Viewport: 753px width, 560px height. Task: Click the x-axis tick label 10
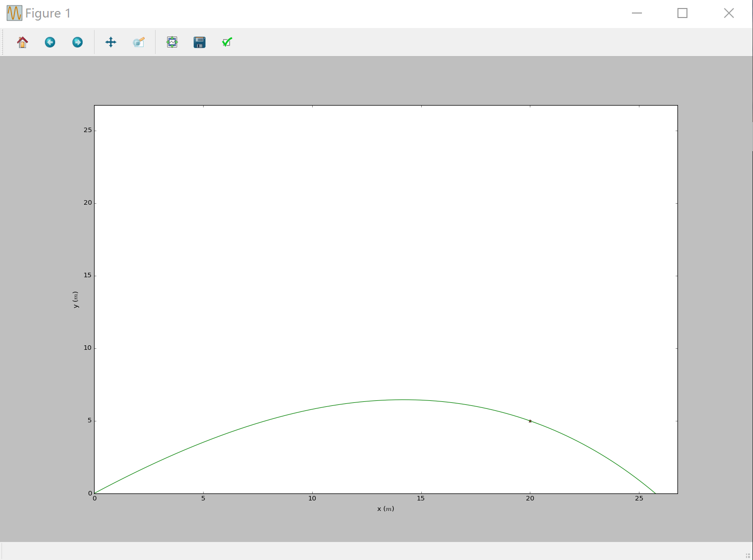click(312, 498)
